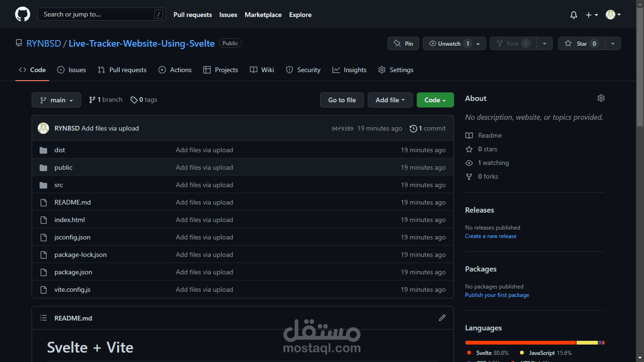Open jsconfig.json file

pyautogui.click(x=73, y=237)
